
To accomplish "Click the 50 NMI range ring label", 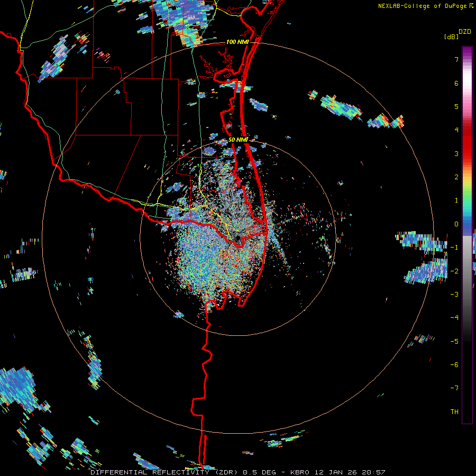I will pyautogui.click(x=238, y=140).
